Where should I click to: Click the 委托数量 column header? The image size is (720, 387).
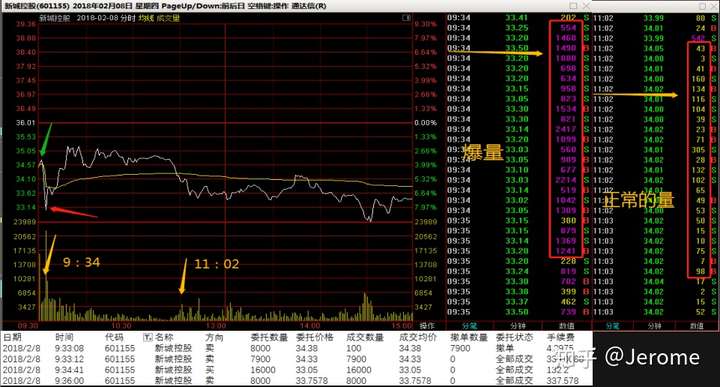tap(269, 337)
